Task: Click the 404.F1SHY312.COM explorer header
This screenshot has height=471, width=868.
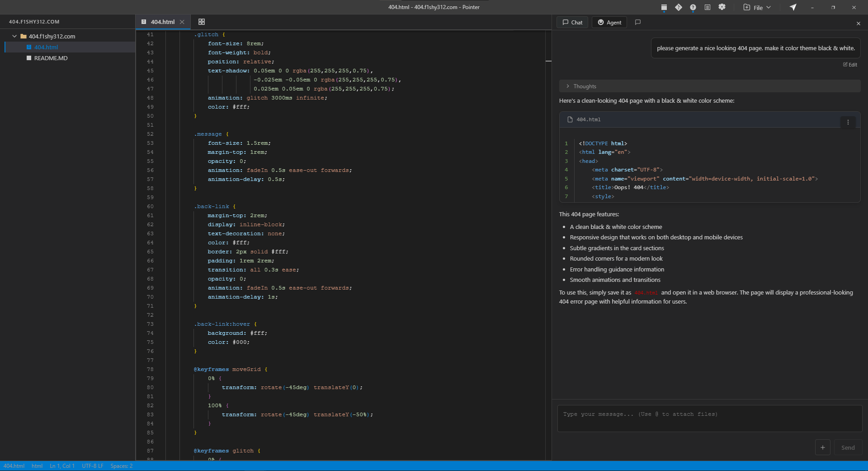Action: coord(34,22)
